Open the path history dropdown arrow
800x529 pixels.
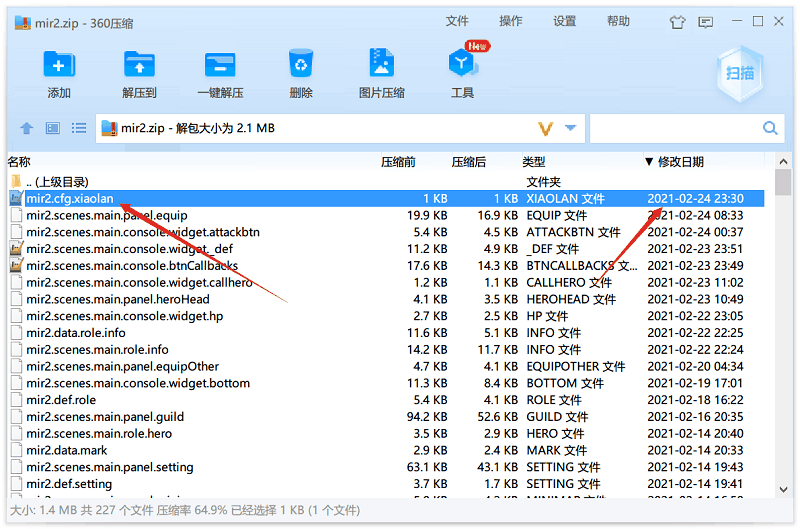coord(570,128)
